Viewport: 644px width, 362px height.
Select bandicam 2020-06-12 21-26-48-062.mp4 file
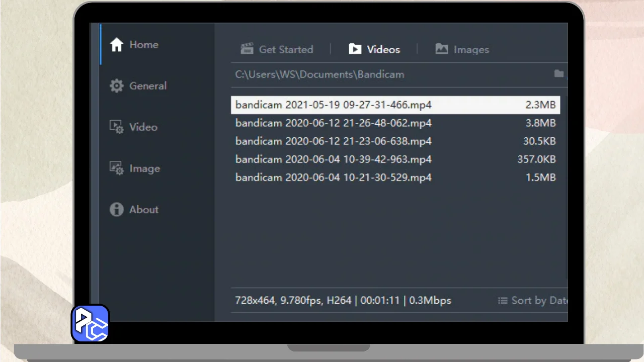pyautogui.click(x=333, y=123)
